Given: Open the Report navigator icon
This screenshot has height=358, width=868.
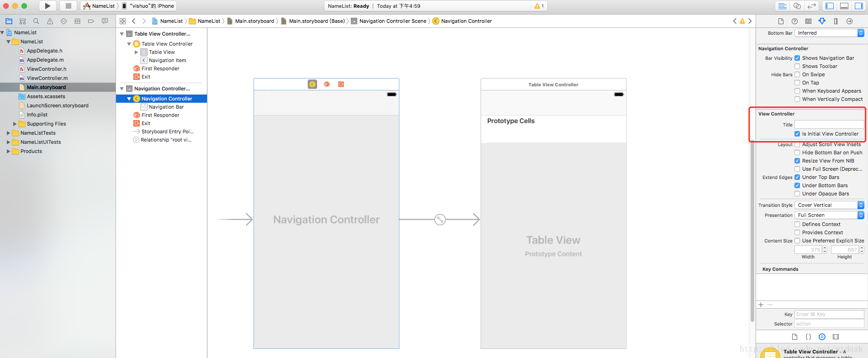Looking at the screenshot, I should click(x=105, y=21).
